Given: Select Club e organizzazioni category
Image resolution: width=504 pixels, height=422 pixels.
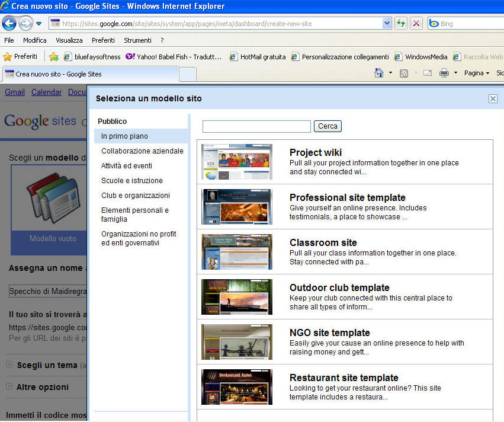Looking at the screenshot, I should coord(135,195).
